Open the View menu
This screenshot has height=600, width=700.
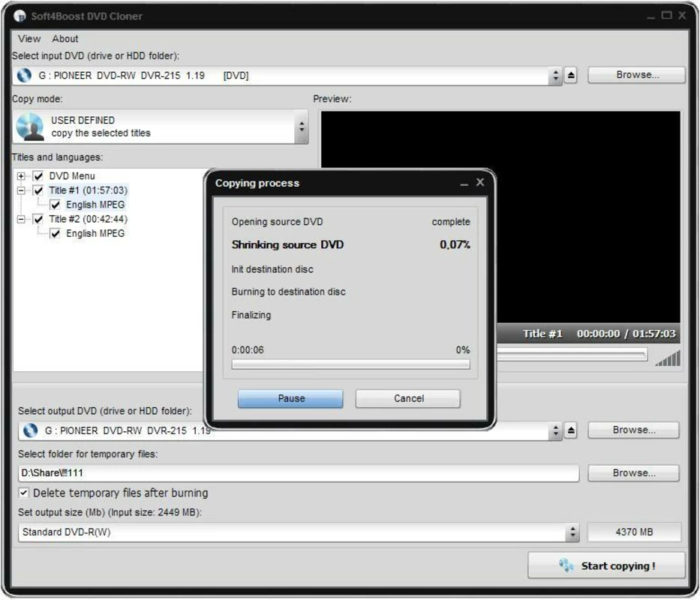(x=29, y=39)
